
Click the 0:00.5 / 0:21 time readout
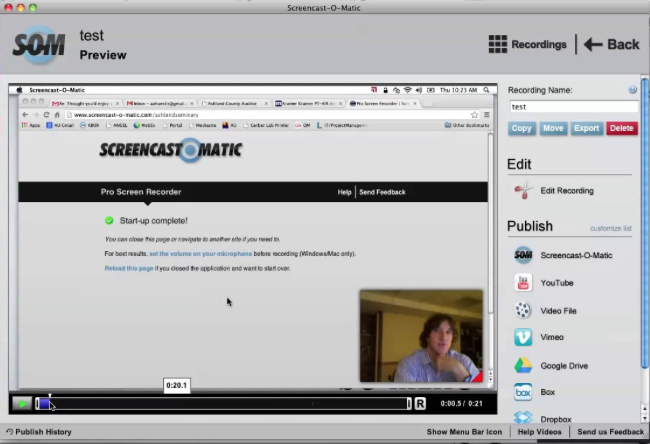461,403
